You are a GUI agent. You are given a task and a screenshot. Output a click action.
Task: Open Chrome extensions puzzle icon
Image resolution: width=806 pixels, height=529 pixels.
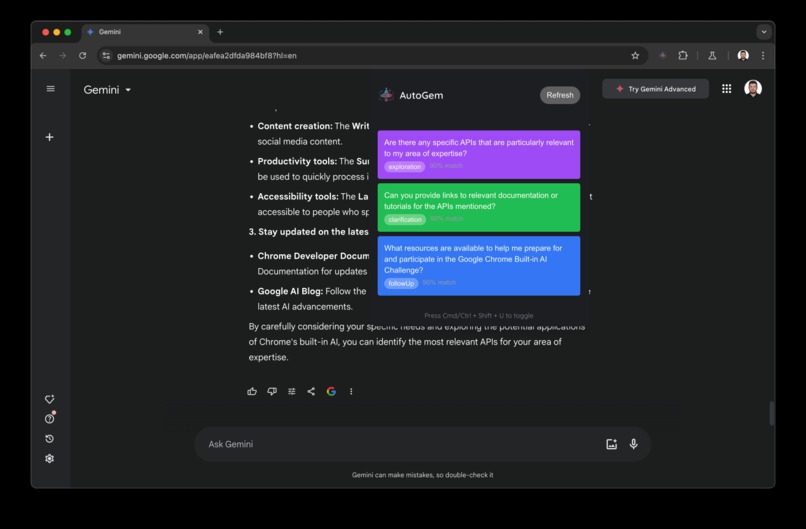[683, 56]
